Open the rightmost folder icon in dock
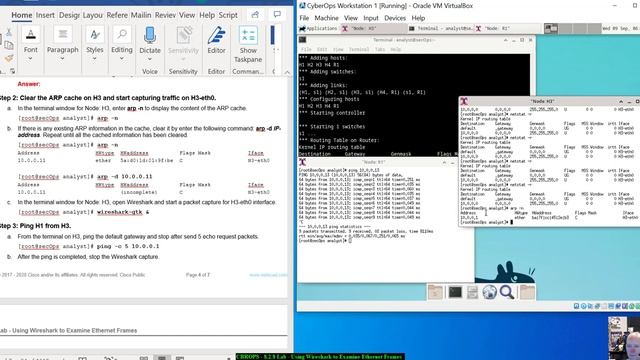Screen dimensions: 640x360 [x=527, y=292]
